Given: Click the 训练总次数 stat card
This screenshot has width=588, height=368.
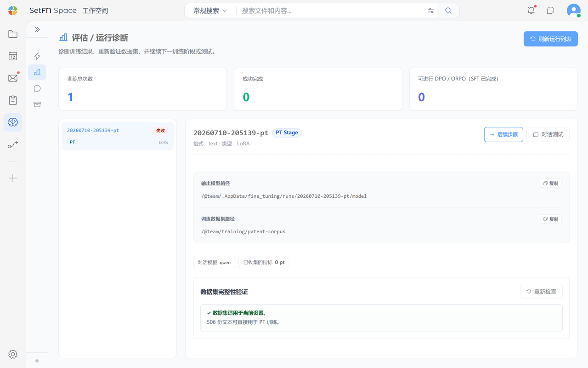Looking at the screenshot, I should pos(142,89).
